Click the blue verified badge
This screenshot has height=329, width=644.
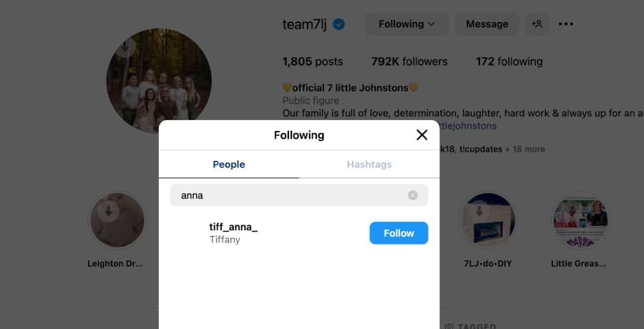pyautogui.click(x=339, y=25)
